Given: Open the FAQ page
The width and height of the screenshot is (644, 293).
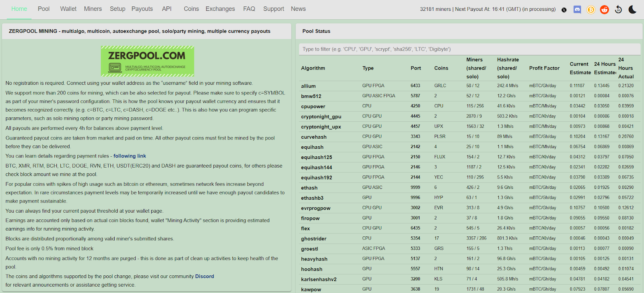Looking at the screenshot, I should (249, 9).
